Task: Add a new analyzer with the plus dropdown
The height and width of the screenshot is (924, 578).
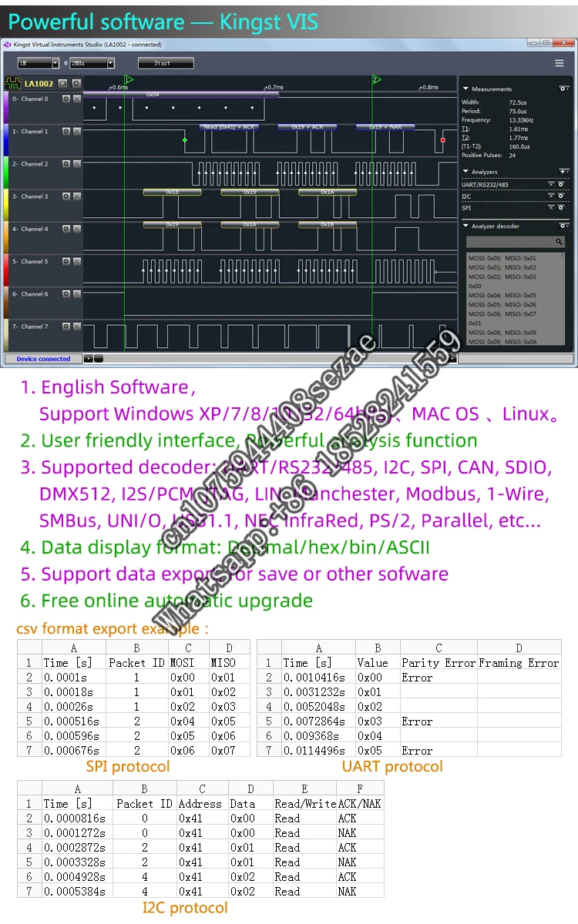Action: click(563, 172)
